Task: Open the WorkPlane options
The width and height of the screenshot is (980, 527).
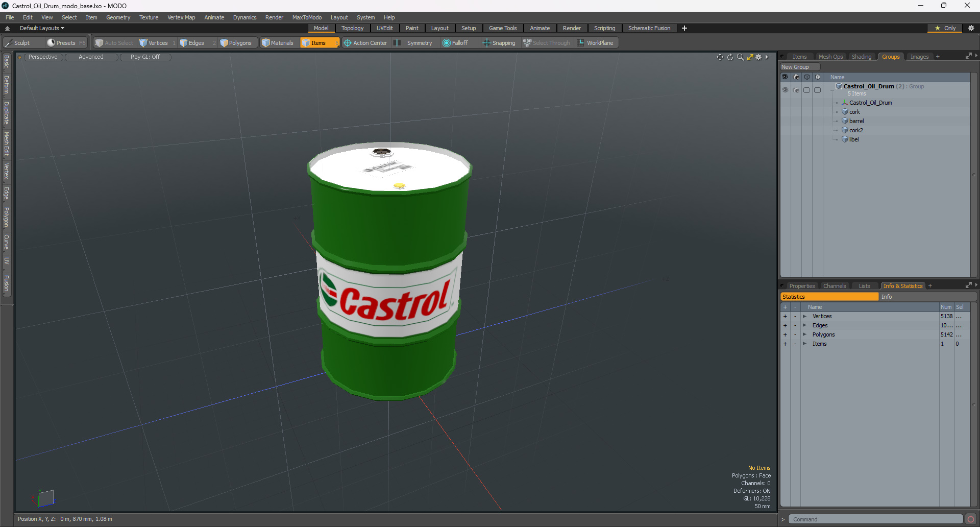Action: (596, 43)
